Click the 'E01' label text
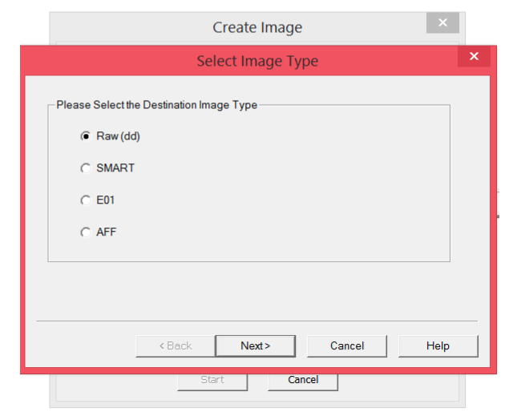This screenshot has width=521, height=420. click(x=106, y=200)
